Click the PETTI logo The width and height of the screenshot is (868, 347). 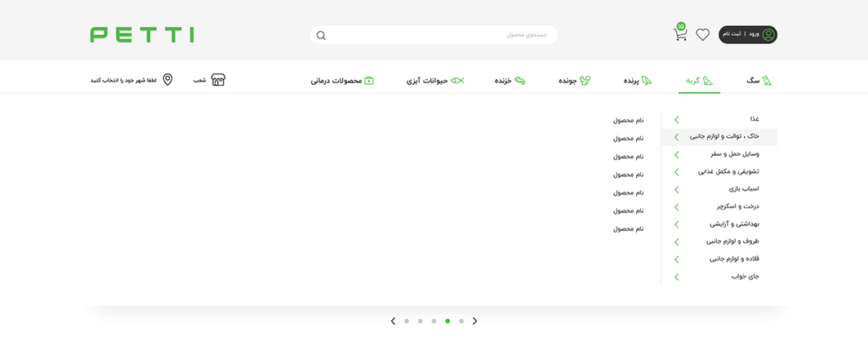pos(142,34)
